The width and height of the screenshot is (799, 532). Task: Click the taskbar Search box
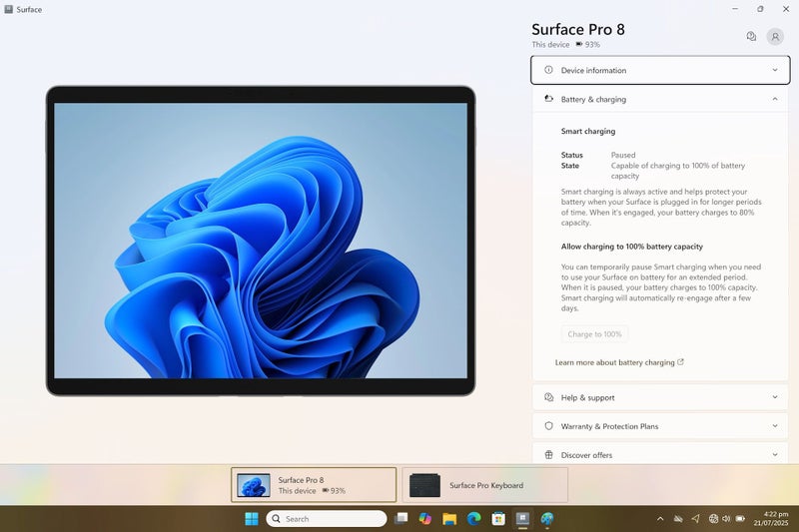(x=327, y=519)
